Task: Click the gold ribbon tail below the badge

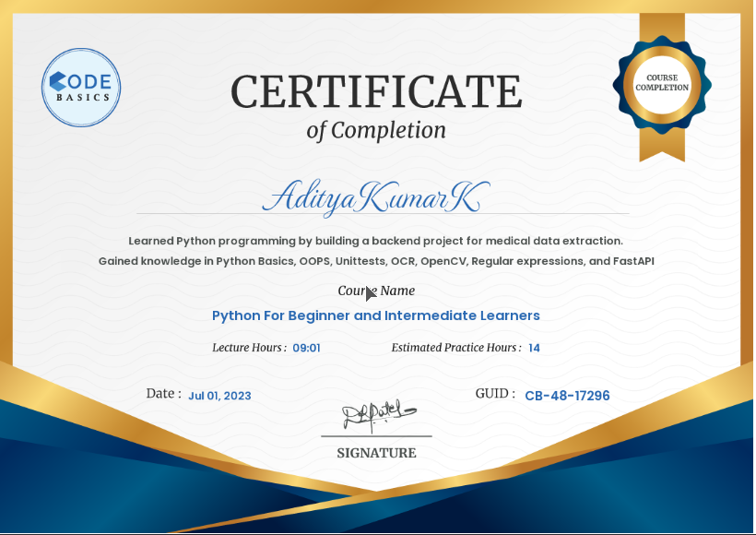Action: (662, 143)
